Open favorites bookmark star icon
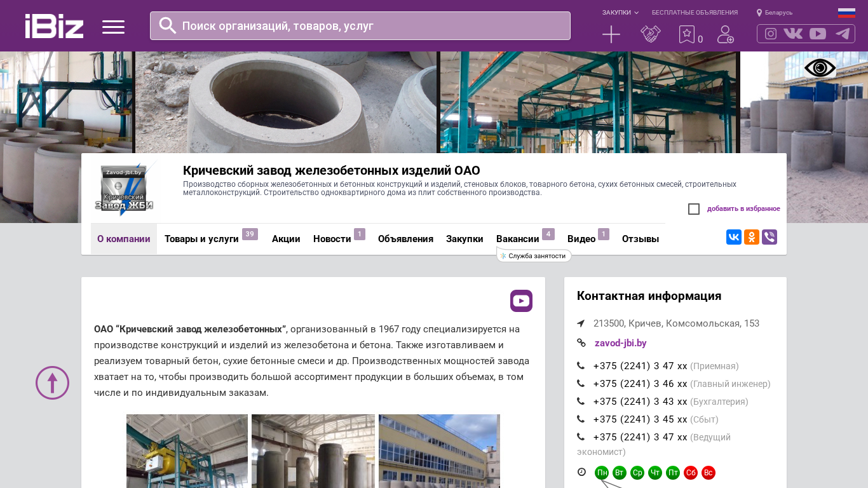This screenshot has height=488, width=868. [x=687, y=34]
